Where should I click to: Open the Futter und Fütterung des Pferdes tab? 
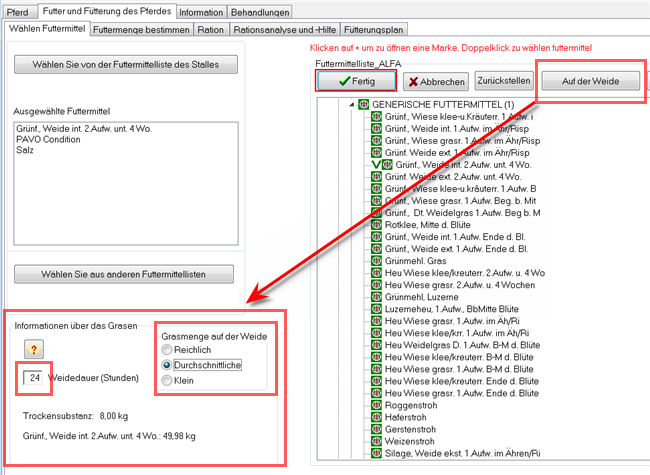pyautogui.click(x=107, y=11)
